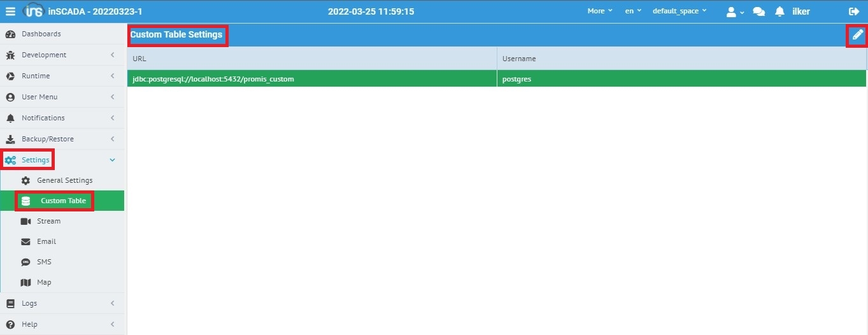Open the Dashboards page
The width and height of the screenshot is (868, 335).
41,34
